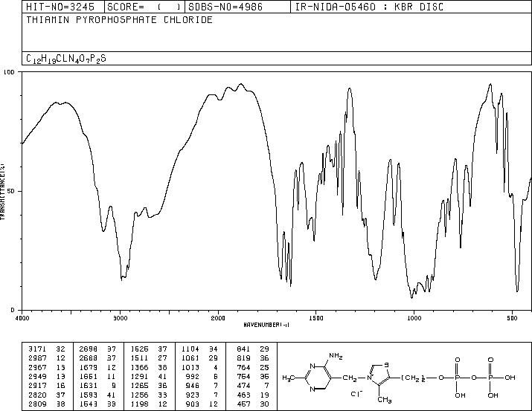Click the HIT-NO=3245 header field
The image size is (532, 411).
pyautogui.click(x=60, y=7)
